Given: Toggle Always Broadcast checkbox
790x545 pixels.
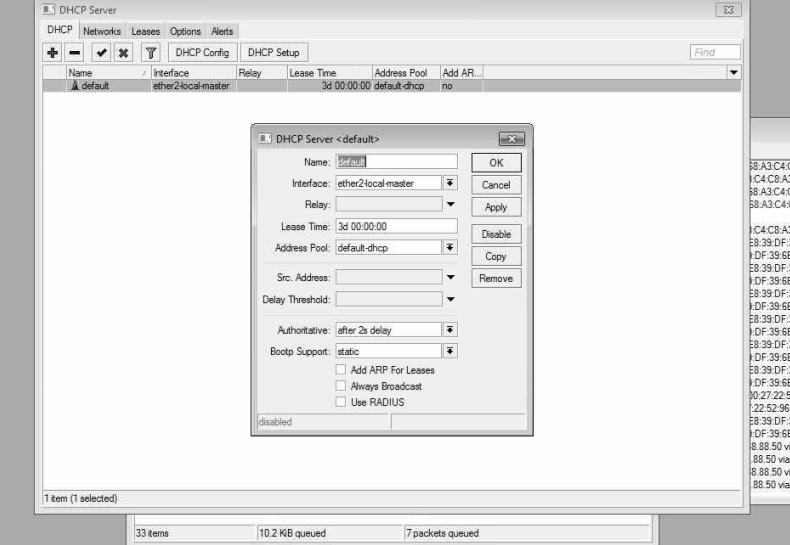Looking at the screenshot, I should tap(341, 386).
